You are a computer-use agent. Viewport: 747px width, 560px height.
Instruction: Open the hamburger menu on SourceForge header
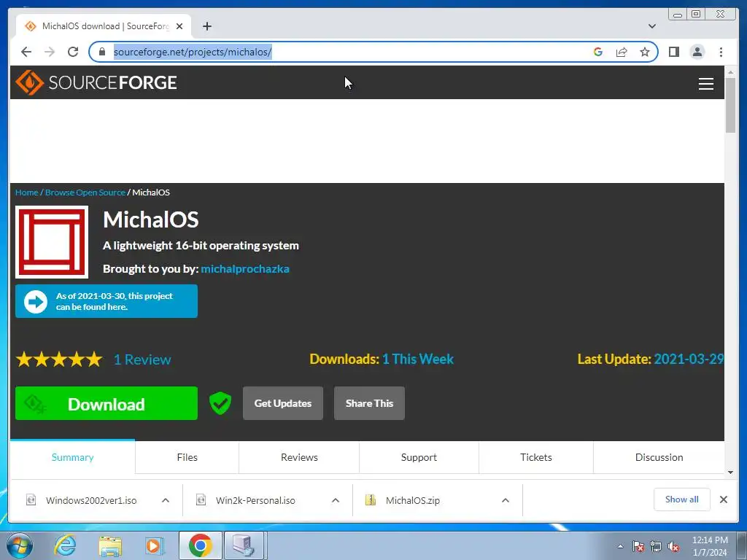(705, 83)
